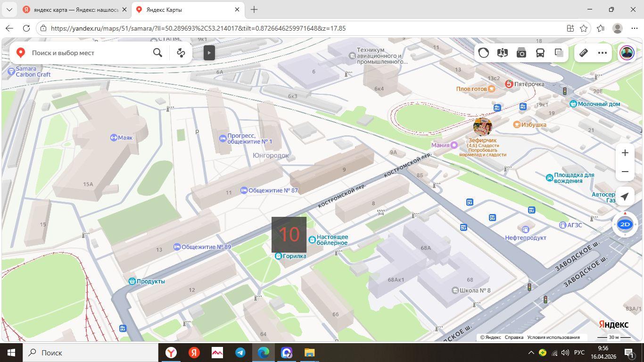Image resolution: width=644 pixels, height=362 pixels.
Task: Open the tab search dropdown chevron
Action: [x=9, y=9]
